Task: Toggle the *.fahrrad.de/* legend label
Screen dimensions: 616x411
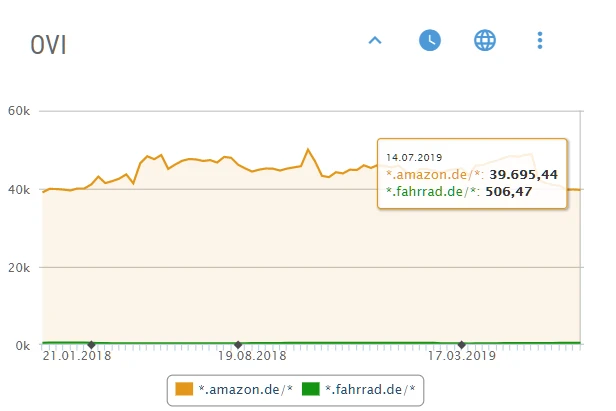Action: point(369,389)
